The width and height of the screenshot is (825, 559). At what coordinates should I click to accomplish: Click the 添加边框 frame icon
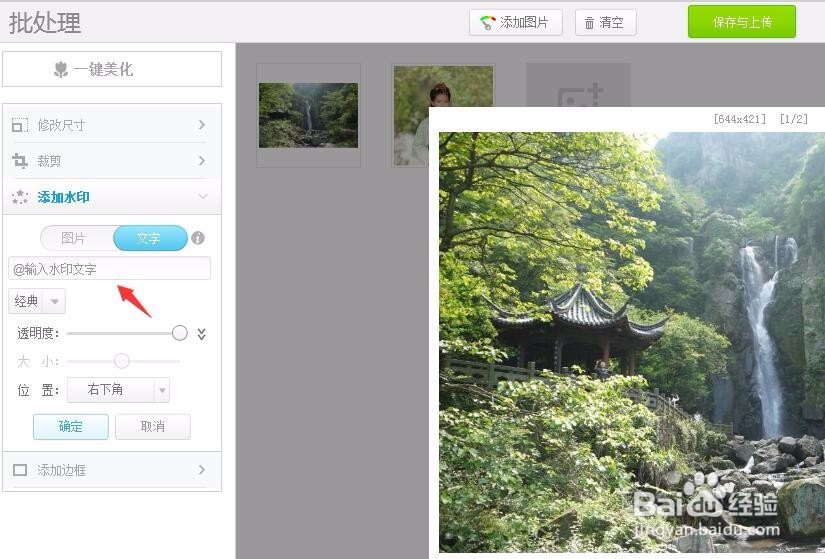click(20, 470)
